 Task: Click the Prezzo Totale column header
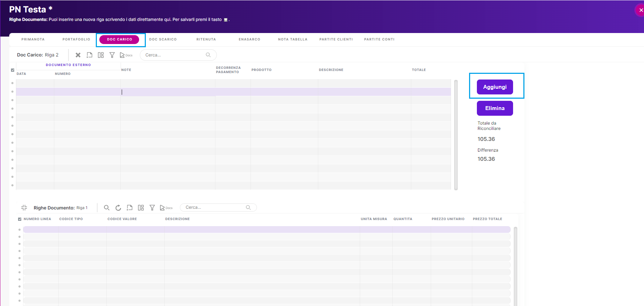point(488,219)
